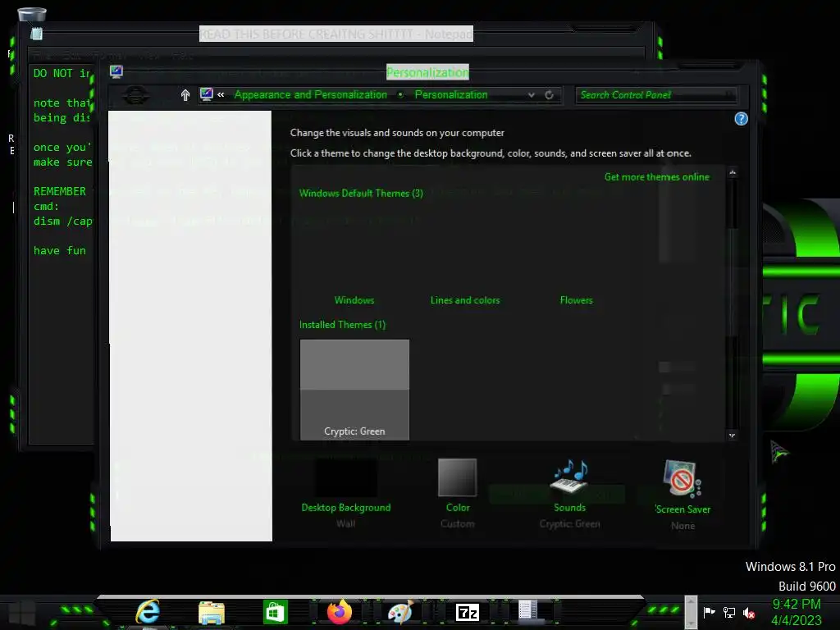Refresh the Personalization address bar
This screenshot has width=840, height=630.
(549, 95)
